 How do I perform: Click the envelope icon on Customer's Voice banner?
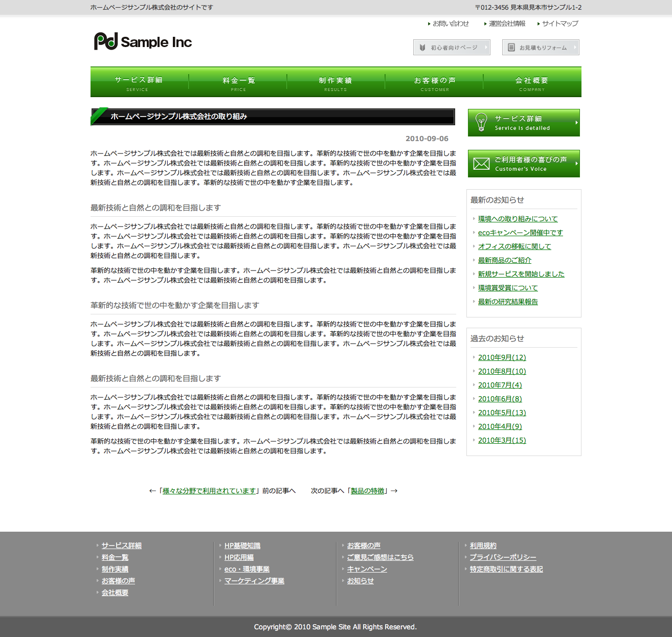tap(481, 164)
